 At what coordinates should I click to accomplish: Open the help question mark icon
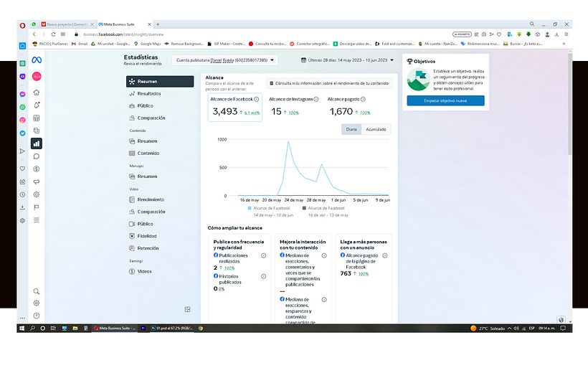(37, 316)
